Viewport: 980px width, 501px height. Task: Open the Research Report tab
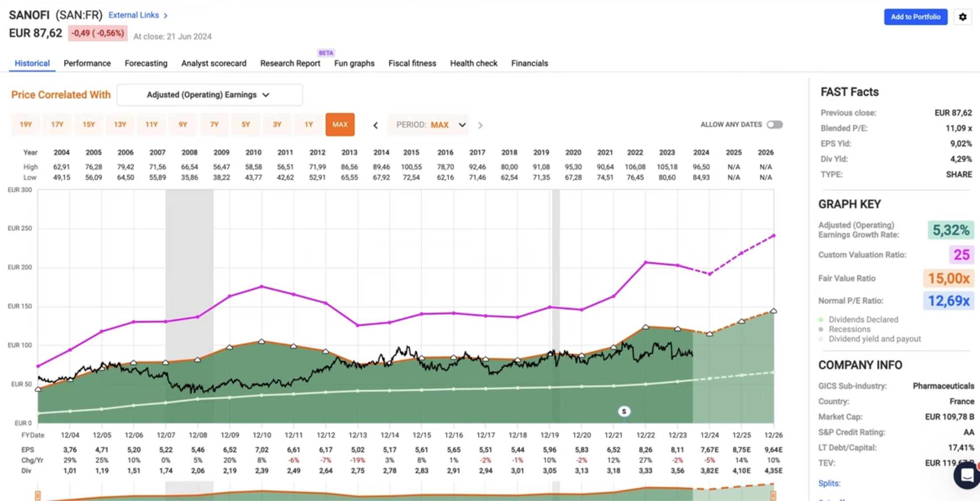click(290, 63)
